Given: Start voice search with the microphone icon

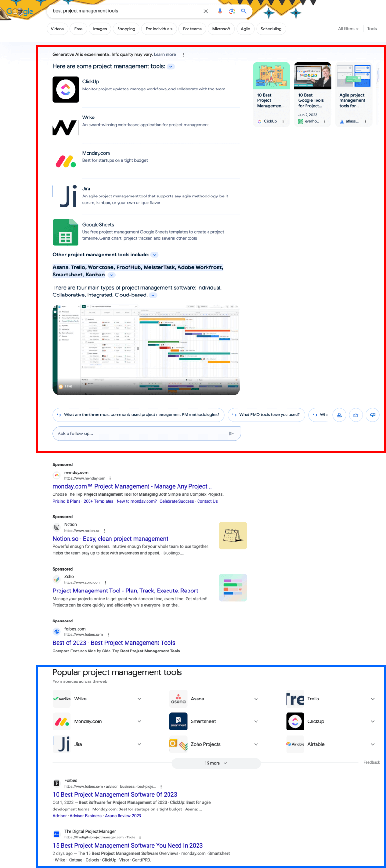Looking at the screenshot, I should click(220, 11).
